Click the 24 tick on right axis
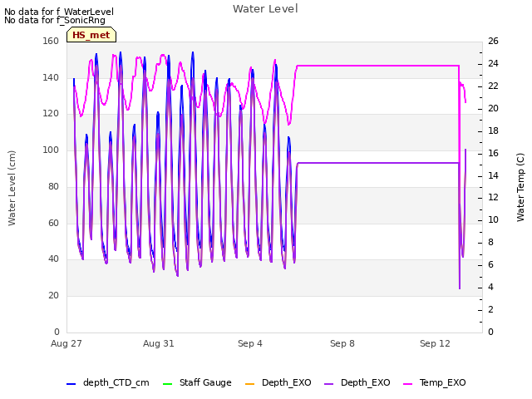Screen dimensions: 532x399 [493, 63]
